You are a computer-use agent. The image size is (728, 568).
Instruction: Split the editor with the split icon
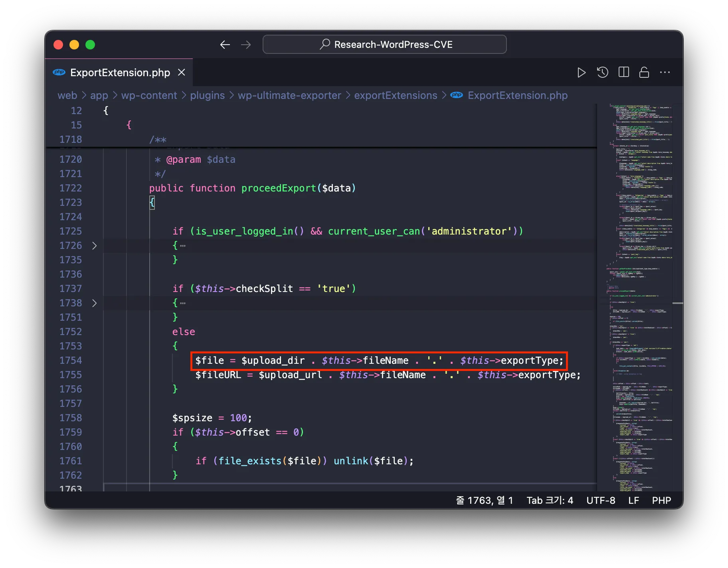(x=623, y=73)
